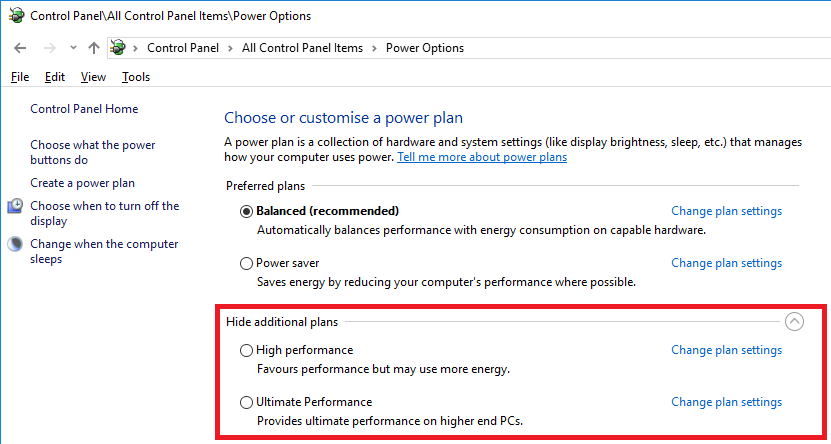The height and width of the screenshot is (444, 831).
Task: Select the Power saver plan
Action: point(247,264)
